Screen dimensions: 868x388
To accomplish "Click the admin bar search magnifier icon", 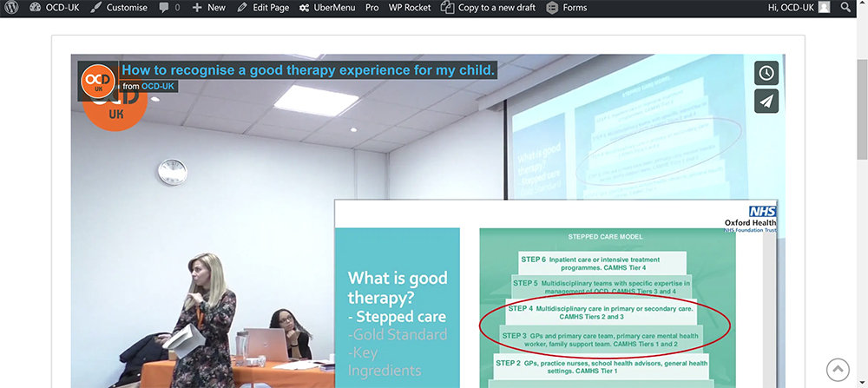I will [x=845, y=8].
